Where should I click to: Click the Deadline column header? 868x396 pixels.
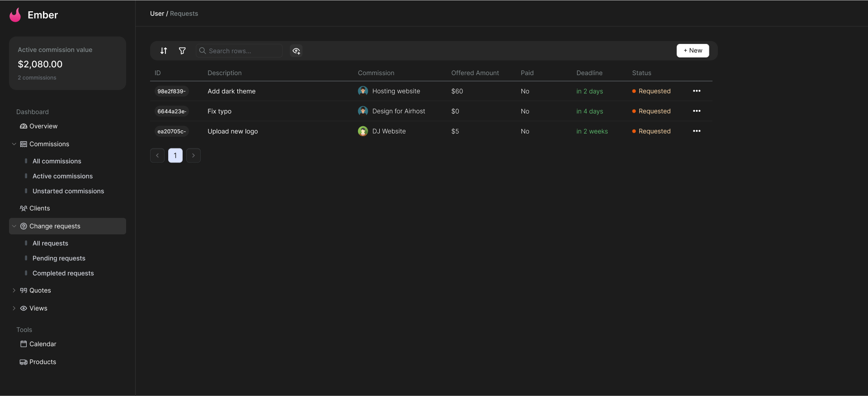(590, 73)
